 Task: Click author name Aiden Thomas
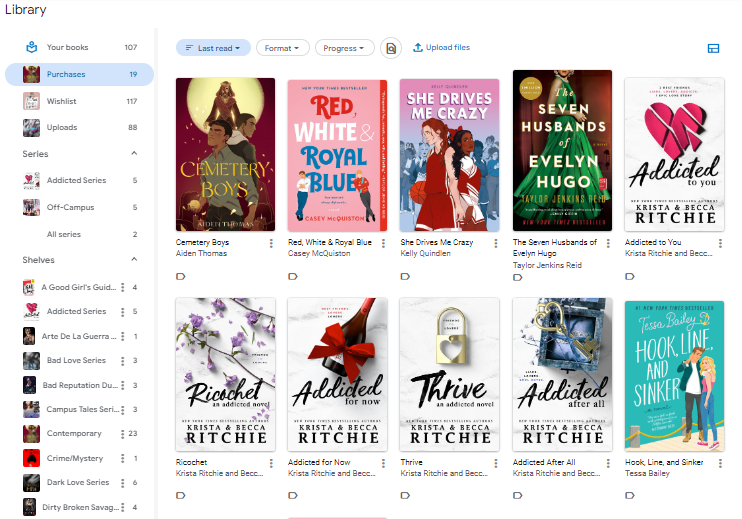click(x=201, y=254)
